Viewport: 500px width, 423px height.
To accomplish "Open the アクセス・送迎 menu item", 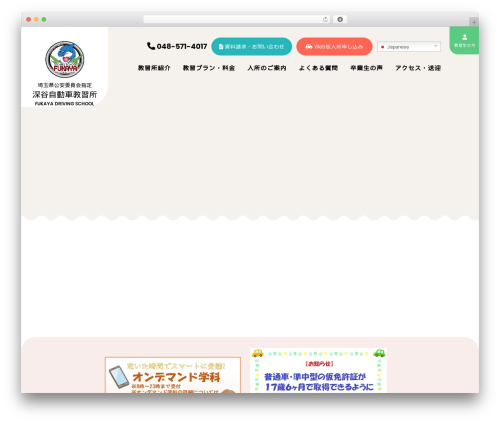I will tap(418, 68).
